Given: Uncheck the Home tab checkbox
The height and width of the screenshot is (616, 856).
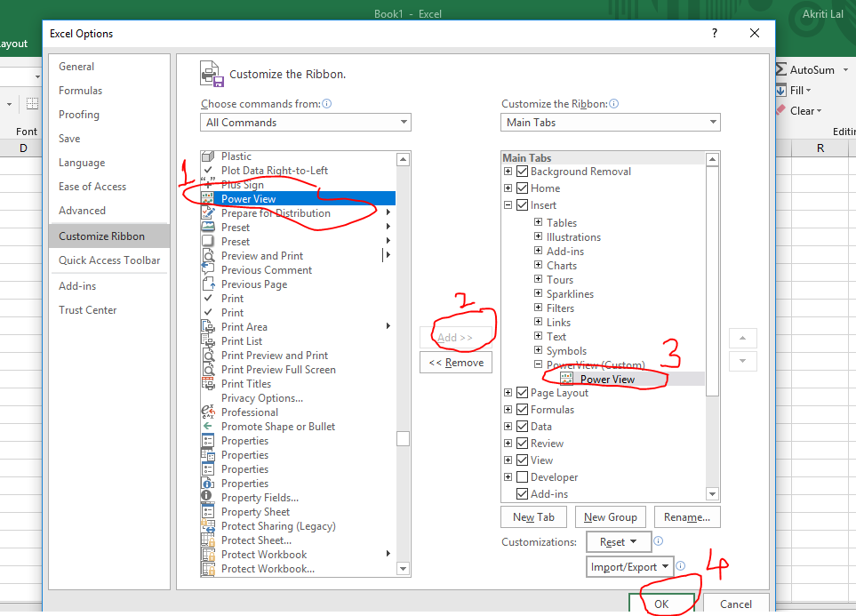Looking at the screenshot, I should [x=522, y=188].
